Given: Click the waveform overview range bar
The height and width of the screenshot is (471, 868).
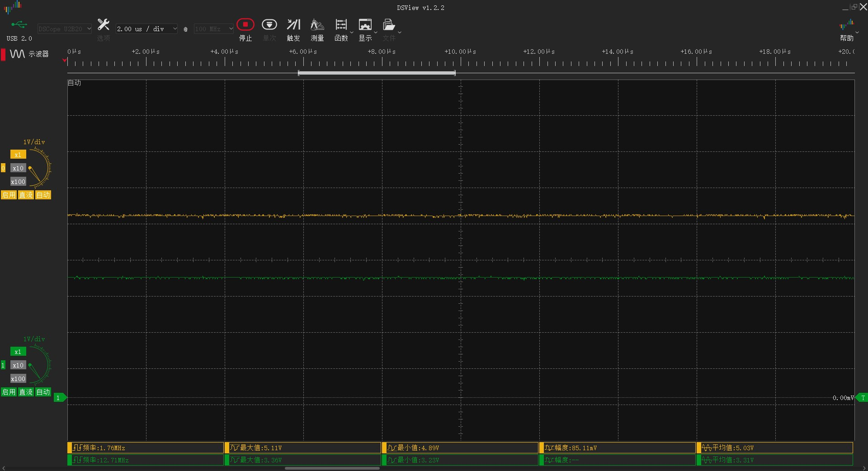Looking at the screenshot, I should coord(377,73).
